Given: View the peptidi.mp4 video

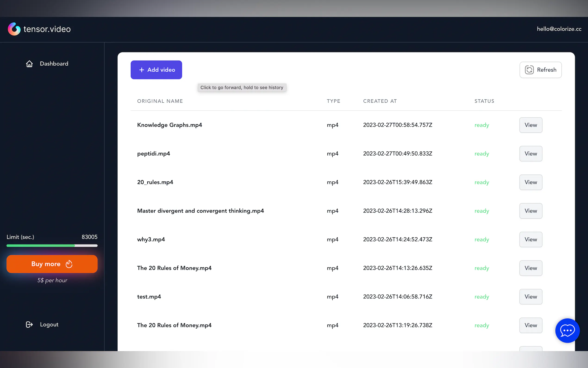Looking at the screenshot, I should pos(530,154).
